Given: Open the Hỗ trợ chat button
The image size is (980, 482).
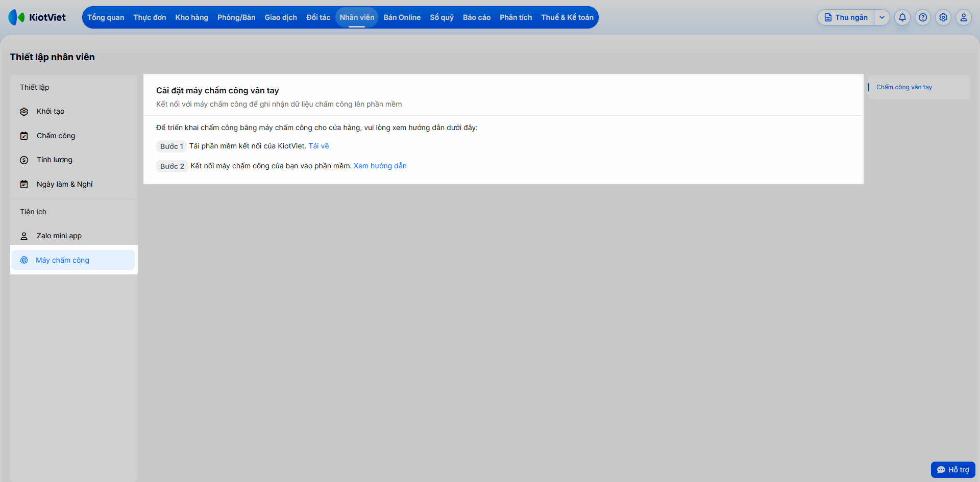Looking at the screenshot, I should coord(953,470).
